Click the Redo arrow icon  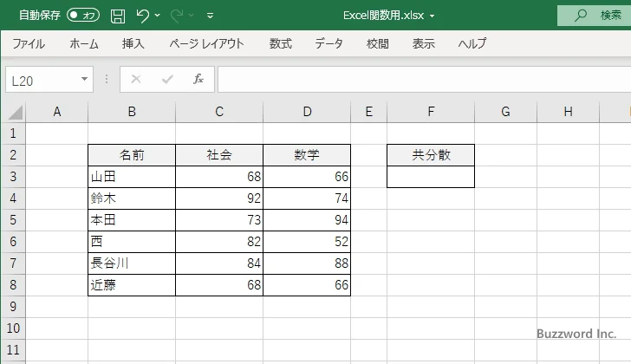click(177, 16)
